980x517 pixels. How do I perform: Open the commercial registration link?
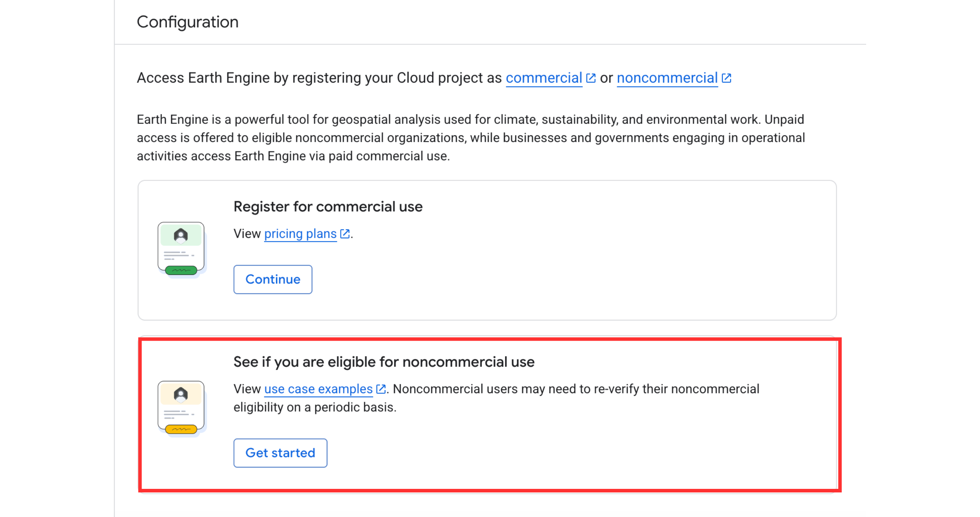(x=544, y=78)
